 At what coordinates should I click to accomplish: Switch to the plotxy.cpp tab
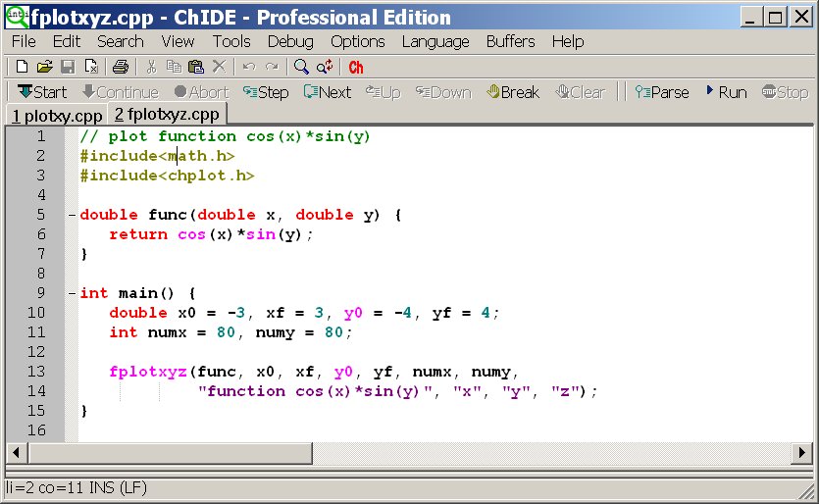[57, 116]
